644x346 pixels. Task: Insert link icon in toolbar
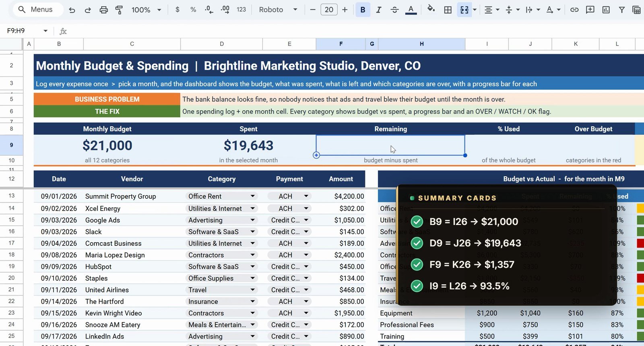574,10
